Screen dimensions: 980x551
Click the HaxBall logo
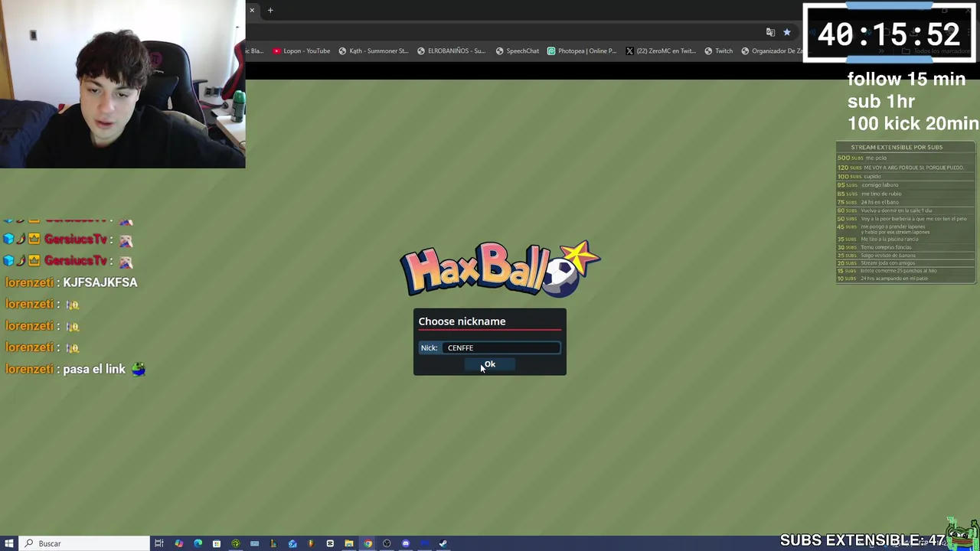point(500,269)
